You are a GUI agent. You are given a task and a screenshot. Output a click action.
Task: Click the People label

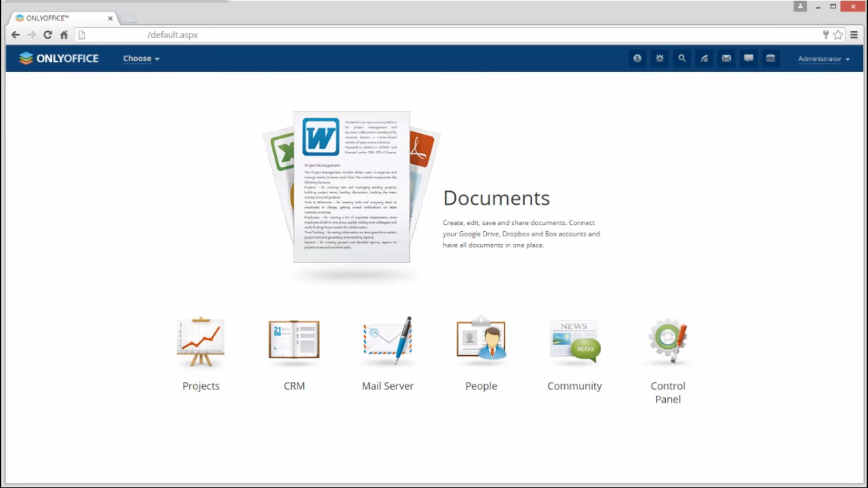481,386
